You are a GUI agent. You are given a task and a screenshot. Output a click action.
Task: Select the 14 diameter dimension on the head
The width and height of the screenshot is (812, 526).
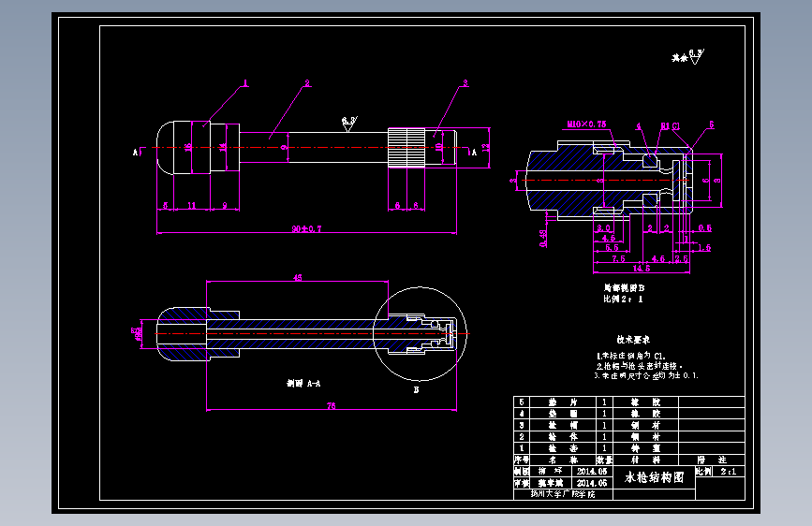tap(223, 148)
